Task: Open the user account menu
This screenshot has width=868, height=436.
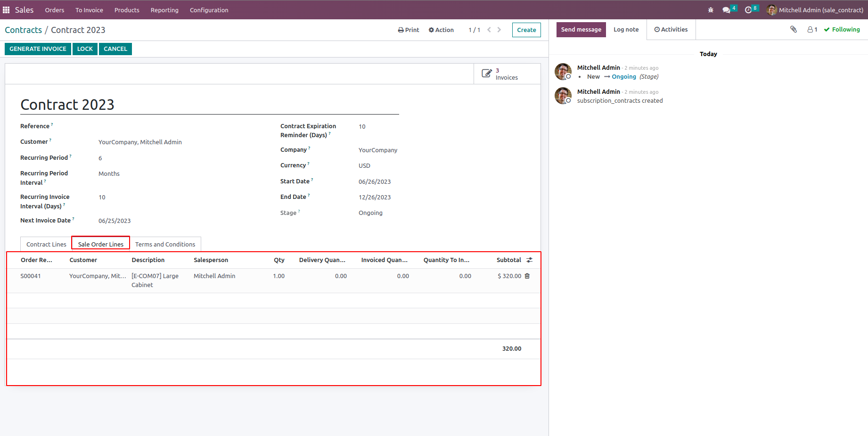Action: point(816,10)
